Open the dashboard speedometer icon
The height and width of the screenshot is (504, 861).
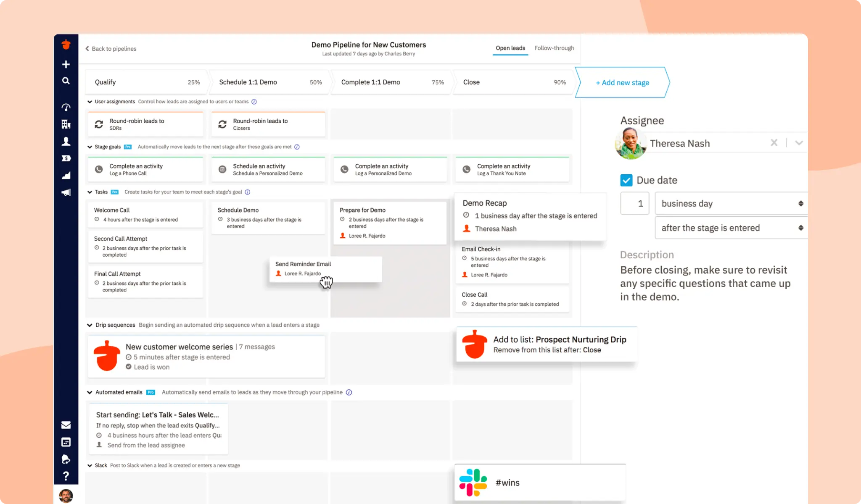click(x=66, y=107)
